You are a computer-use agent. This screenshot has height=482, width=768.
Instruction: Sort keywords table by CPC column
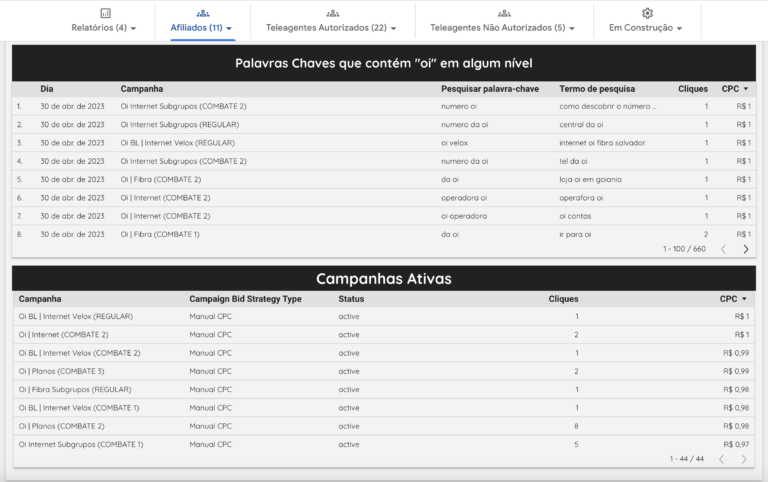[x=735, y=89]
